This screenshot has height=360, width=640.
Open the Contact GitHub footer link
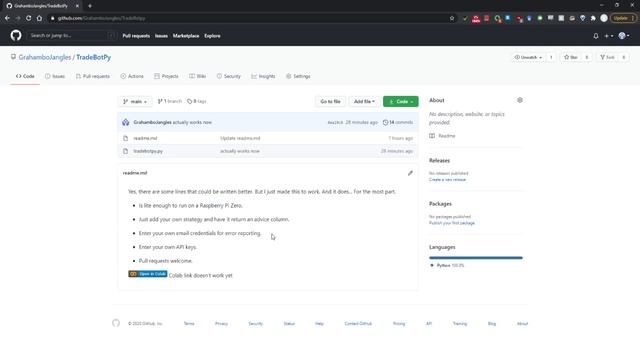tap(358, 324)
